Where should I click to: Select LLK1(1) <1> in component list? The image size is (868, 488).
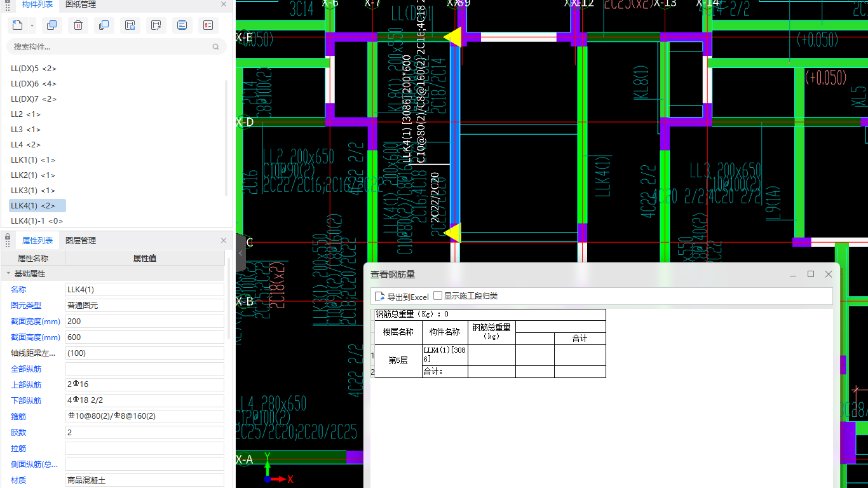pos(33,159)
